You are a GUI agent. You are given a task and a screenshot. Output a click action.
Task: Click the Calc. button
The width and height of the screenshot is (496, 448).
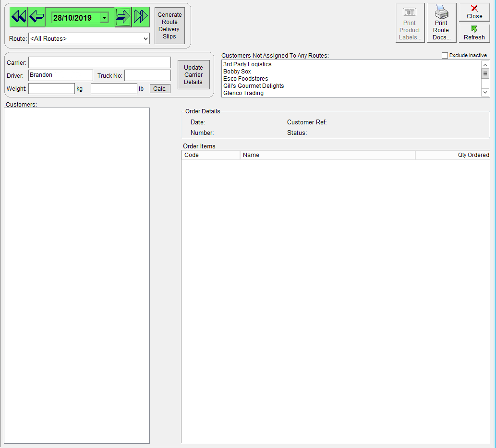pos(160,88)
